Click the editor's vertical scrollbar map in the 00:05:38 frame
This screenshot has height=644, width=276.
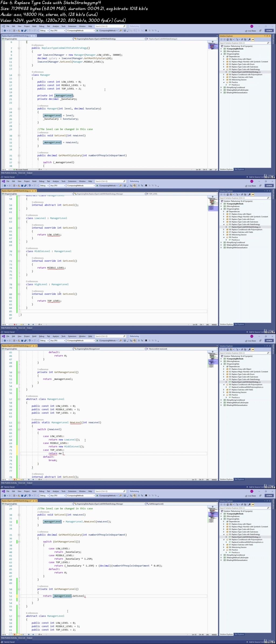[x=213, y=415]
